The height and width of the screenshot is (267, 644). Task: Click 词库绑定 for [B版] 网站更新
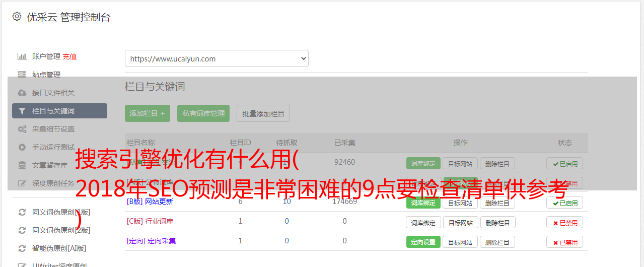pos(423,203)
